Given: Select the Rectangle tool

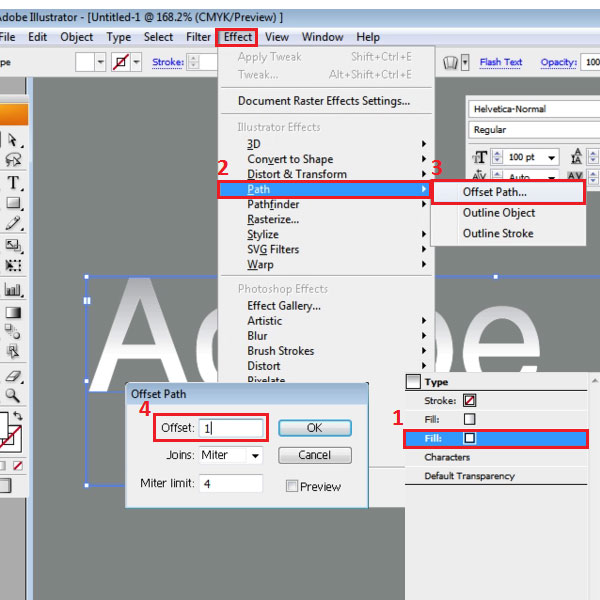Looking at the screenshot, I should pos(13,203).
